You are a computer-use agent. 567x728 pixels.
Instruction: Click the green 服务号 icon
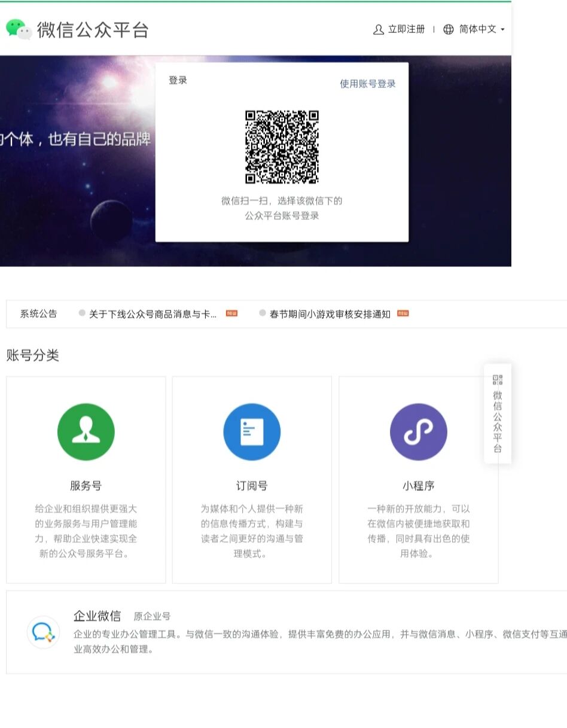tap(86, 431)
